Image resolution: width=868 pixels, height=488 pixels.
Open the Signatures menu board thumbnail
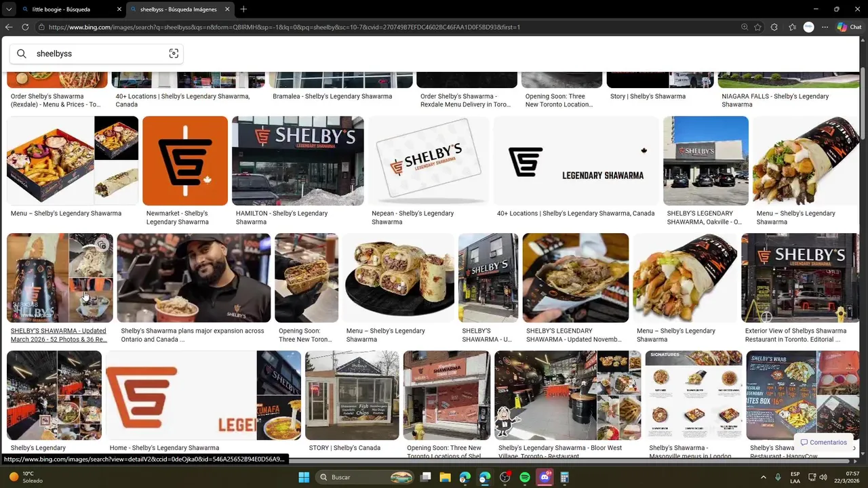tap(694, 395)
